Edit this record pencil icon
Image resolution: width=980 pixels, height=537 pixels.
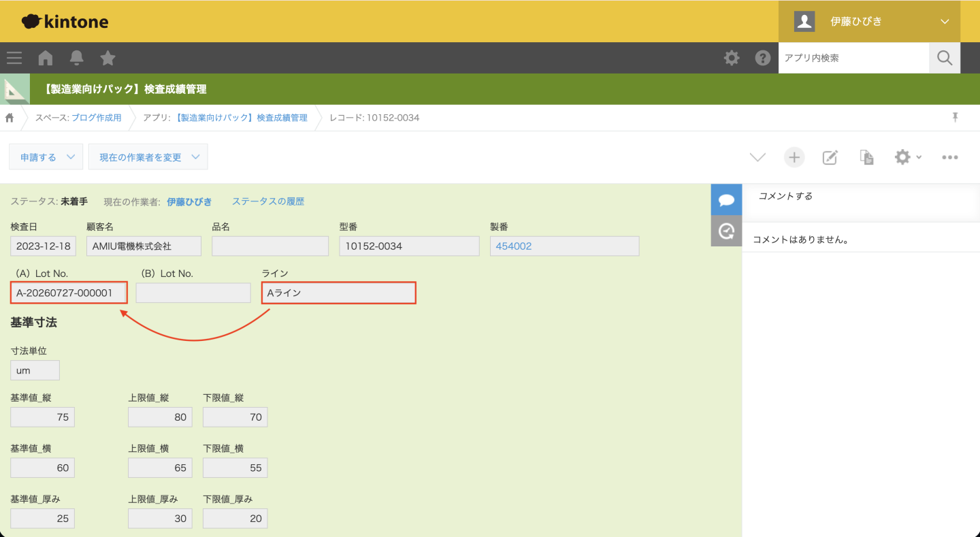pyautogui.click(x=830, y=157)
